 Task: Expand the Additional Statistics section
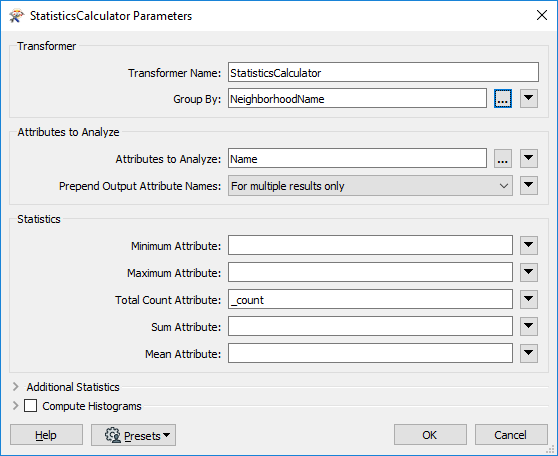[x=15, y=387]
